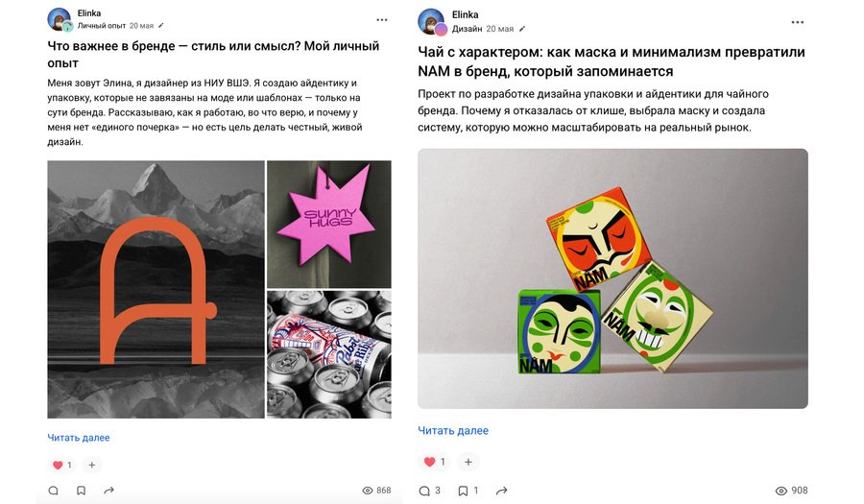The height and width of the screenshot is (504, 864).
Task: Open Sunny Hugs pink star image
Action: click(329, 225)
